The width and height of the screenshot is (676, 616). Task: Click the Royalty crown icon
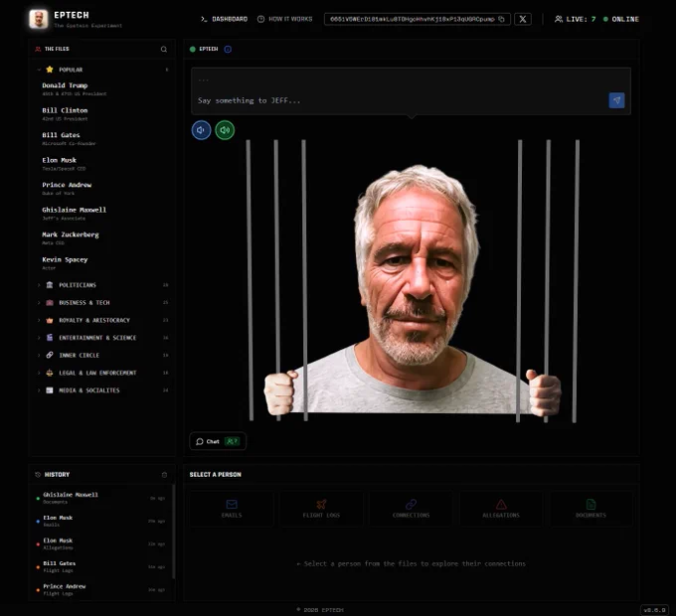pos(50,320)
